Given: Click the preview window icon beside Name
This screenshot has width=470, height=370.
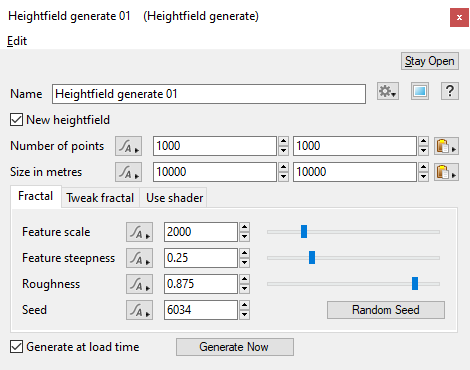Looking at the screenshot, I should (x=420, y=91).
